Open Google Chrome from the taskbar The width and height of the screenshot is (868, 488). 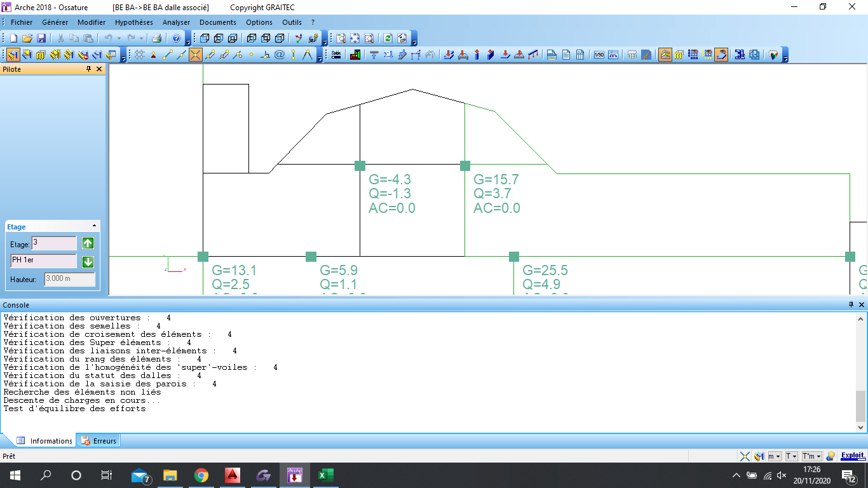(201, 475)
